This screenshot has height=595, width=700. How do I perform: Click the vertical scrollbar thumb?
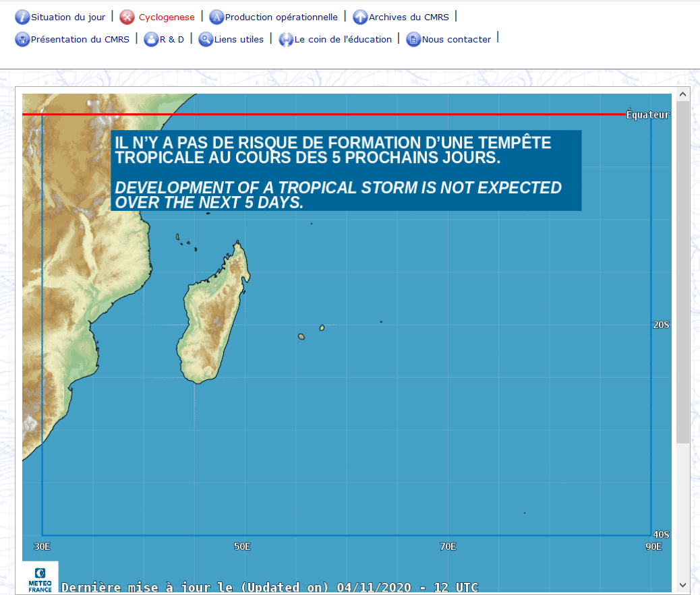coord(682,272)
